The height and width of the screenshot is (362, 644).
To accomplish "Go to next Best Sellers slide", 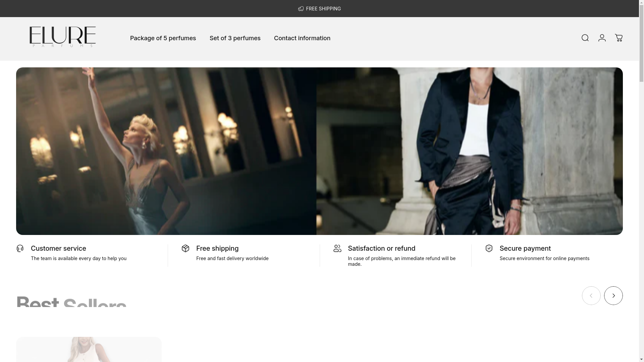I will (613, 296).
